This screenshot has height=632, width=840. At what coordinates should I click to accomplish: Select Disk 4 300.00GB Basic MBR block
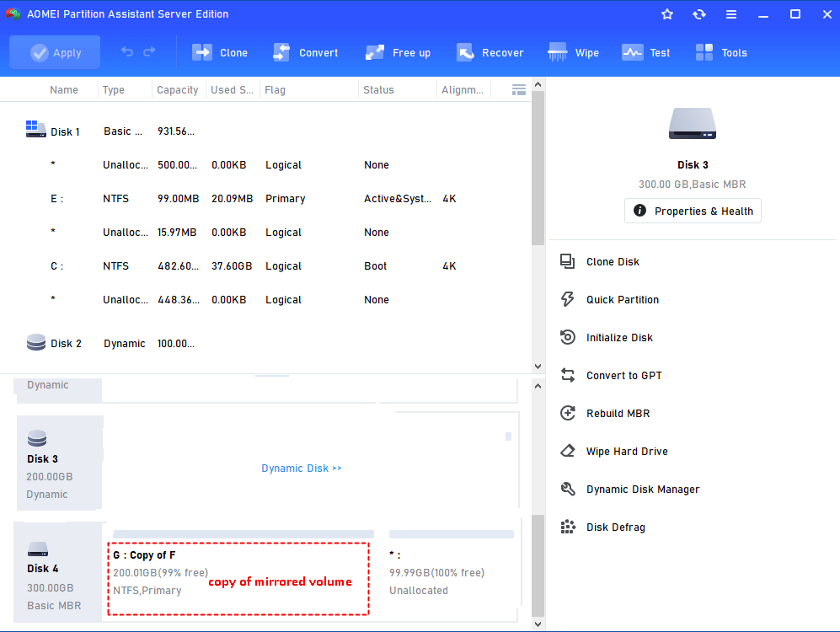click(x=58, y=572)
